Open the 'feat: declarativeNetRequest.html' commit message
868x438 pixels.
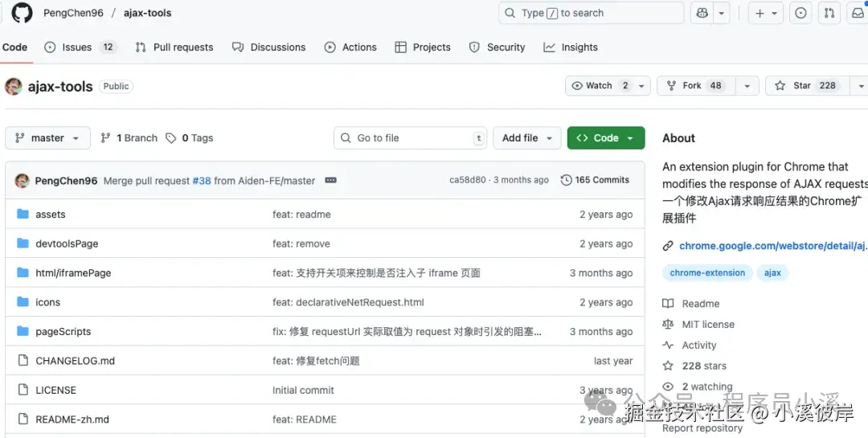pyautogui.click(x=348, y=302)
